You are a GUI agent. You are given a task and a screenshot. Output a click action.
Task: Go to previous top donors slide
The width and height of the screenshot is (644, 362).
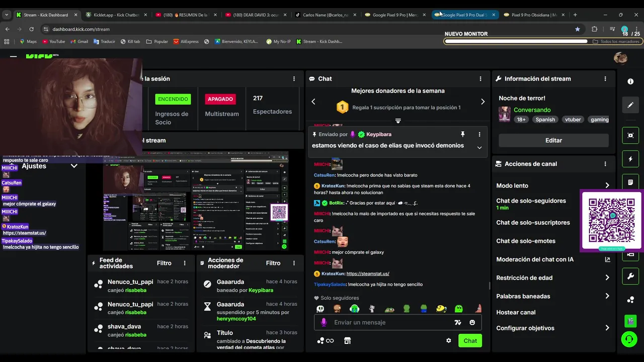[313, 102]
